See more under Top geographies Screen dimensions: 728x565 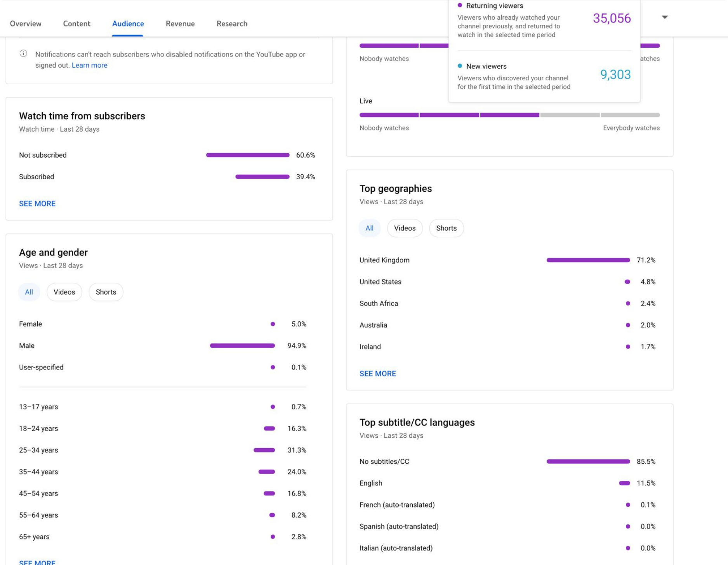pos(377,373)
